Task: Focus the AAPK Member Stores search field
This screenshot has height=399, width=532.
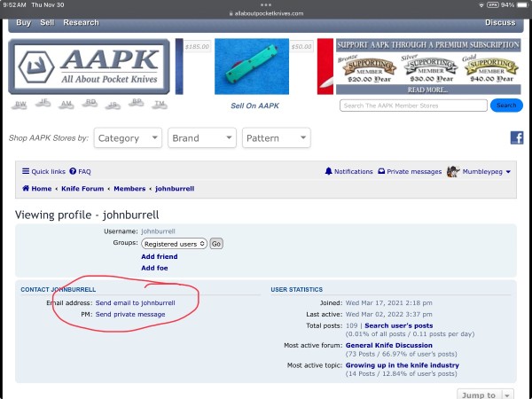Action: [x=413, y=106]
